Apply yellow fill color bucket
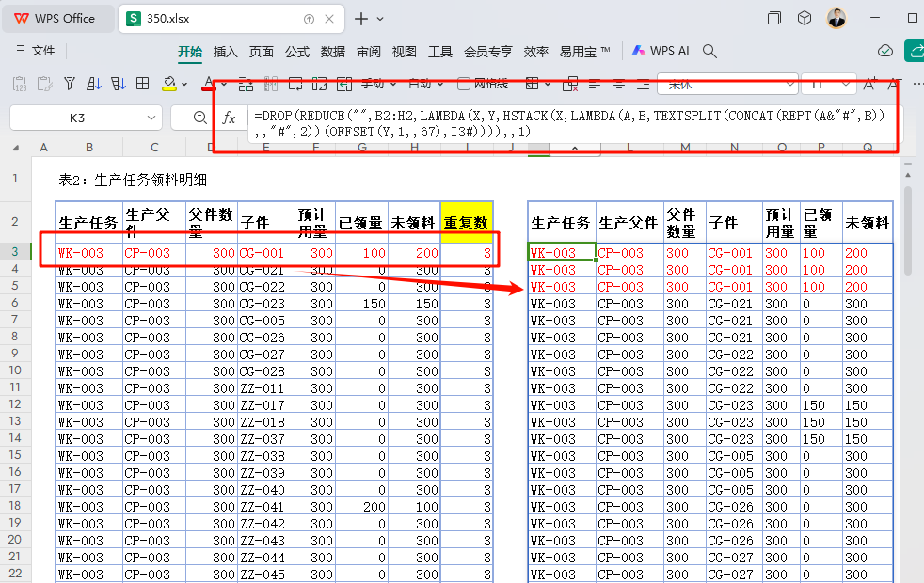 coord(169,85)
